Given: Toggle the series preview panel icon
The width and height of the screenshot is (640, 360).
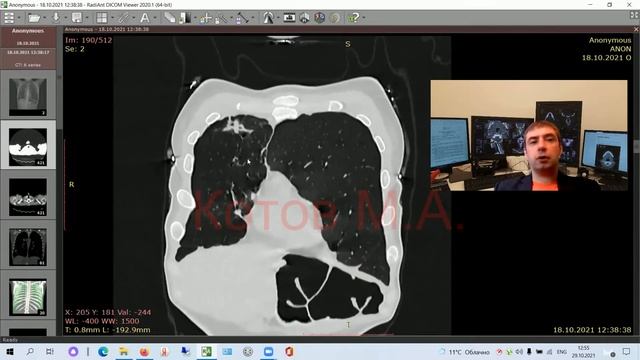Looking at the screenshot, I should coord(9,18).
